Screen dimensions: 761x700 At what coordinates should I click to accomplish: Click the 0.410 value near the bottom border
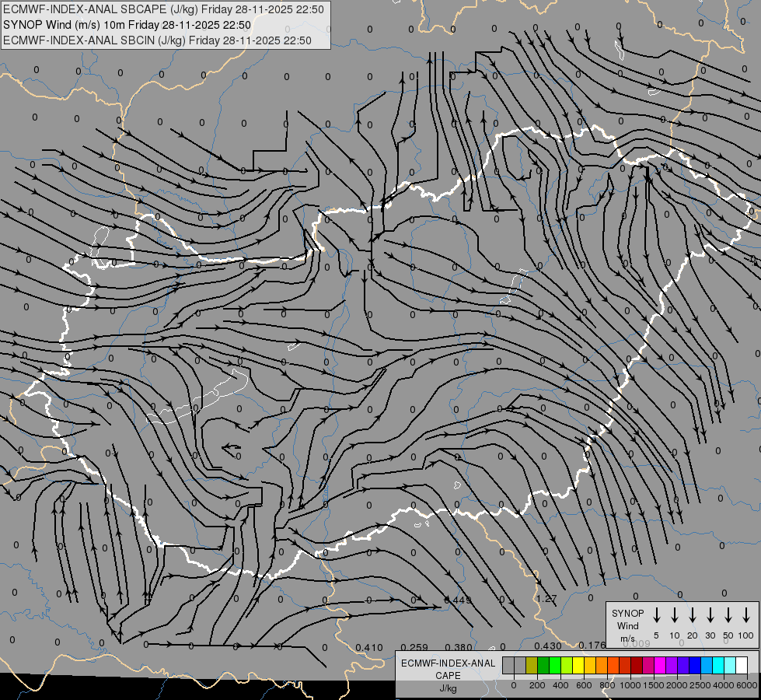pyautogui.click(x=369, y=648)
